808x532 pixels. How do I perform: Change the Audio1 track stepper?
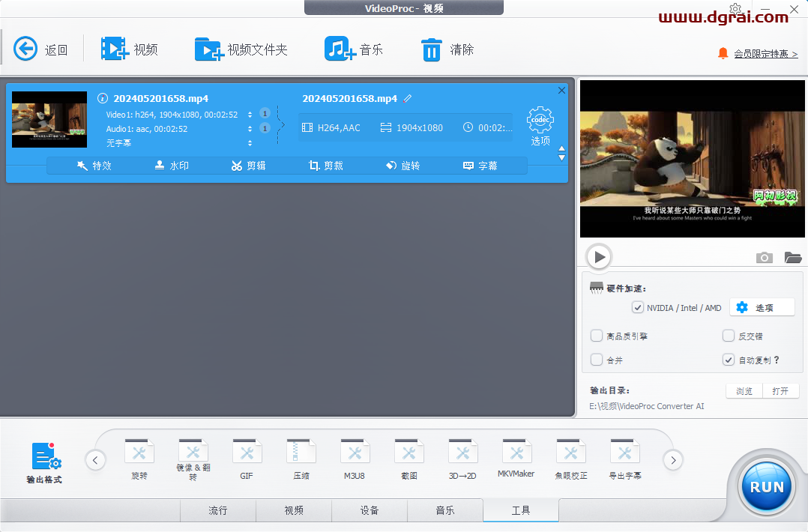(x=250, y=128)
